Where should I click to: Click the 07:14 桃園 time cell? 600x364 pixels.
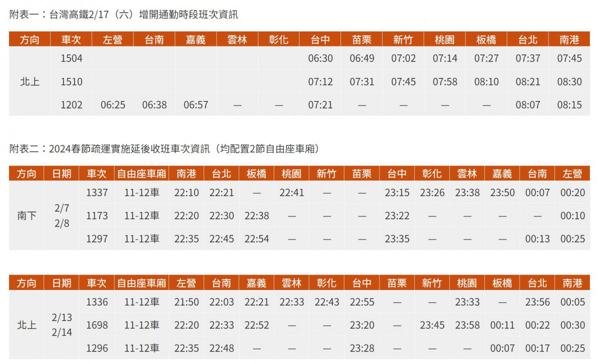coord(445,58)
